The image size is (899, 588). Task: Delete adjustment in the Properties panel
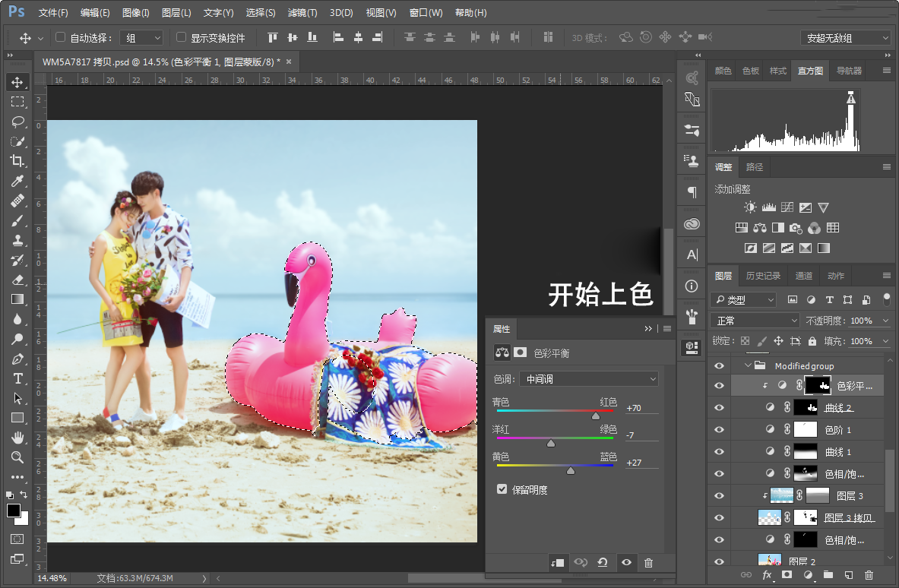(648, 563)
